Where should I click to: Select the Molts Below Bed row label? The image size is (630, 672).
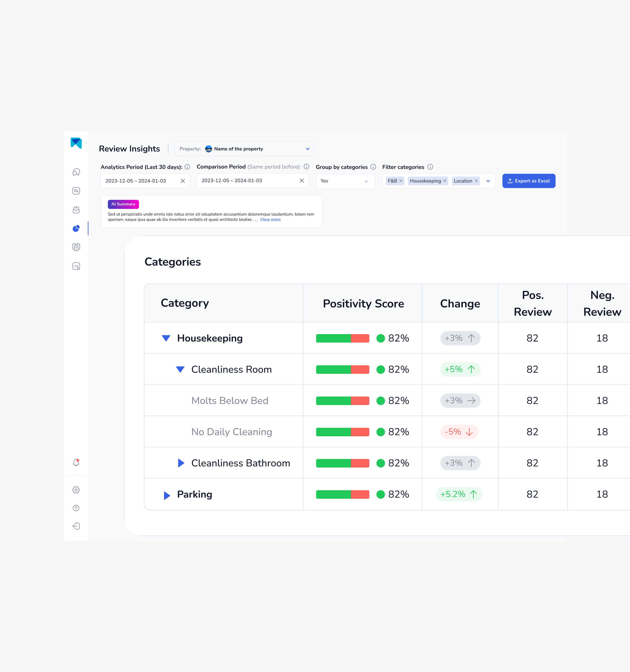230,401
